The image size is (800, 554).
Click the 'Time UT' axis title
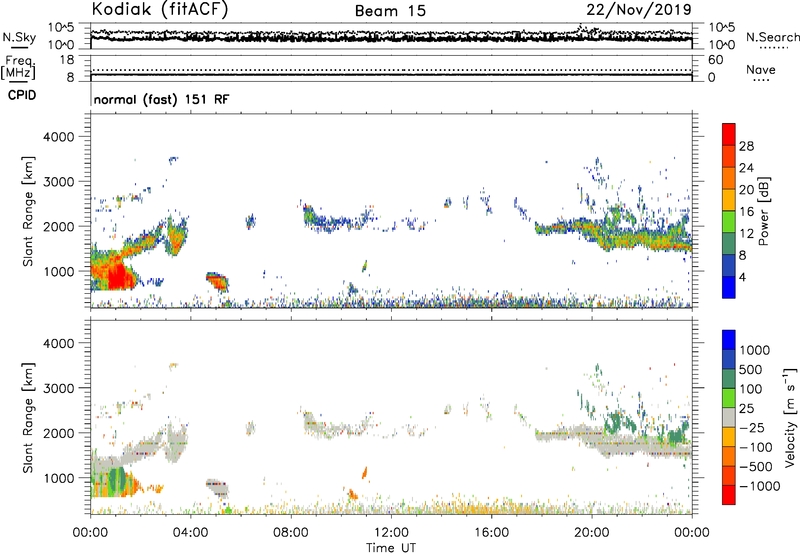pyautogui.click(x=391, y=548)
